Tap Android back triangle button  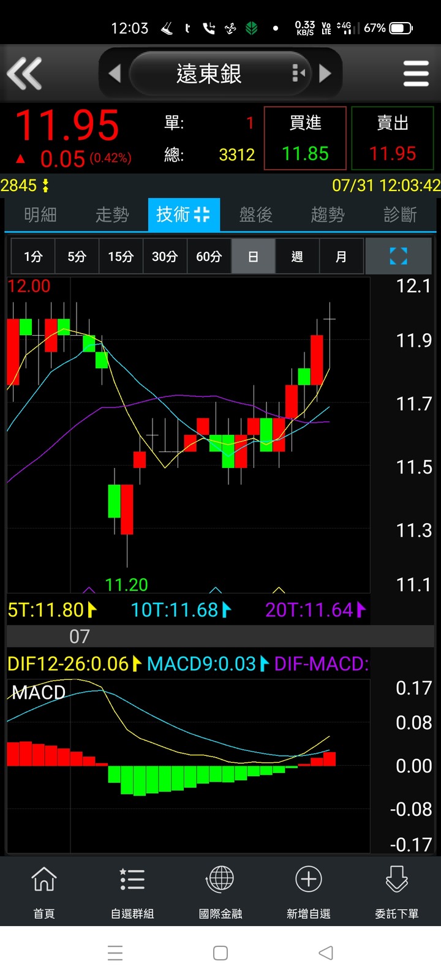(326, 953)
